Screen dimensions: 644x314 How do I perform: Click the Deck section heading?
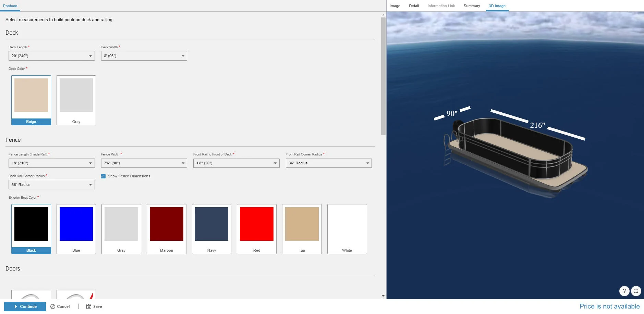click(x=12, y=33)
